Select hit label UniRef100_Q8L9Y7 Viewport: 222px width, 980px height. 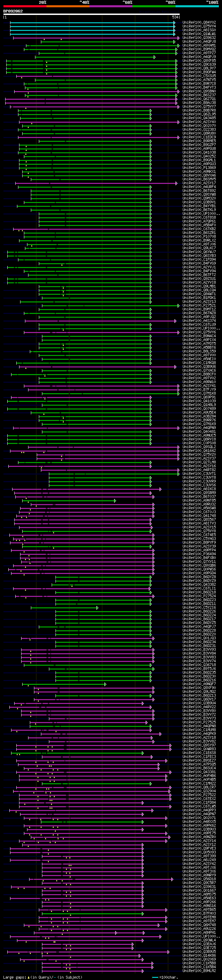coord(199,68)
